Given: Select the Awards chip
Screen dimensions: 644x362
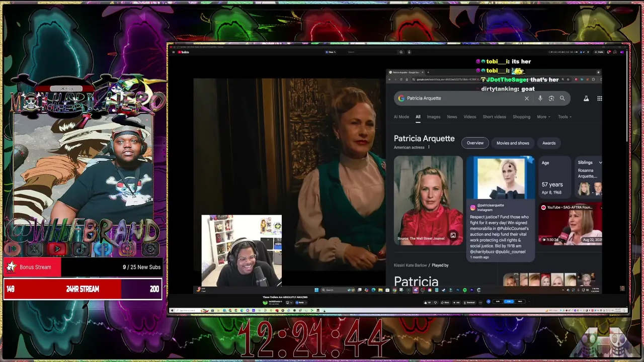Looking at the screenshot, I should (549, 143).
